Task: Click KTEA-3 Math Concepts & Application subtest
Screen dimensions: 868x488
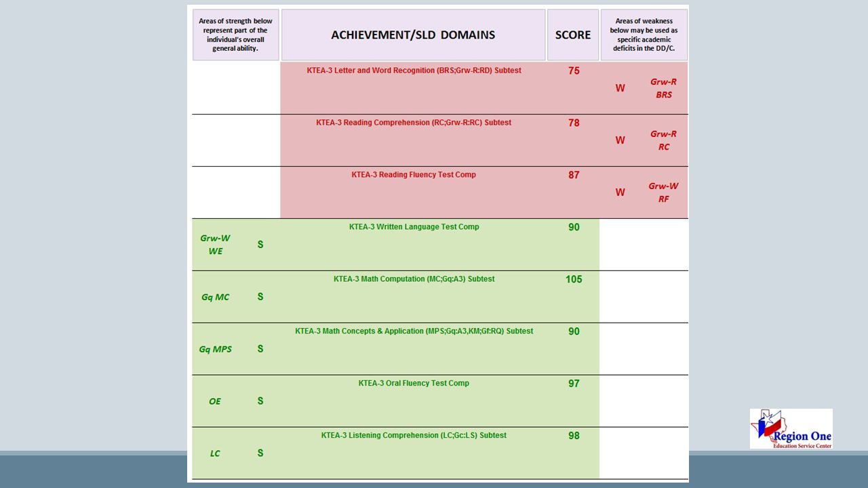Action: 414,331
